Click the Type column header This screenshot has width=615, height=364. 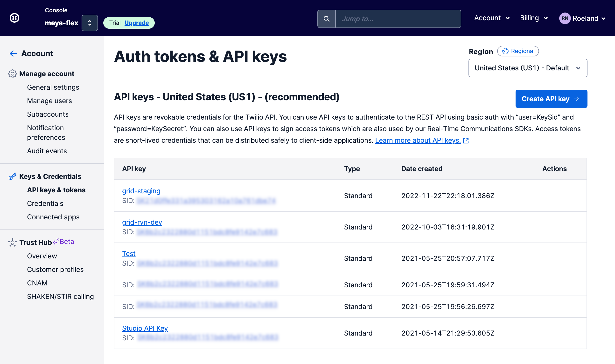[x=352, y=169]
